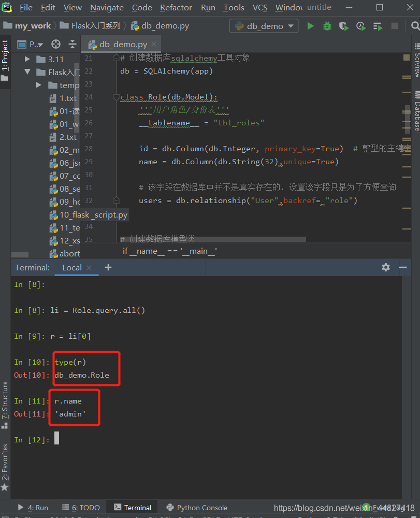Open Search Everywhere magnifier icon
This screenshot has width=420, height=518.
coord(415,26)
